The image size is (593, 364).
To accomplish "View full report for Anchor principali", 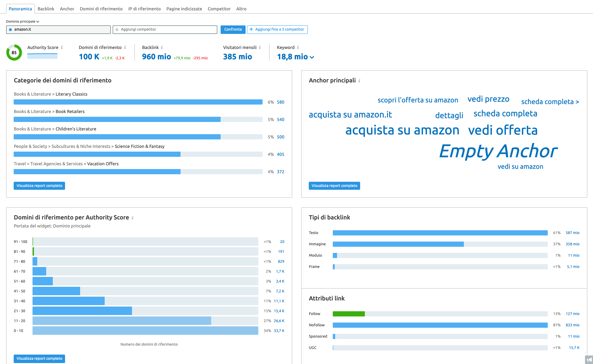I will click(x=334, y=186).
